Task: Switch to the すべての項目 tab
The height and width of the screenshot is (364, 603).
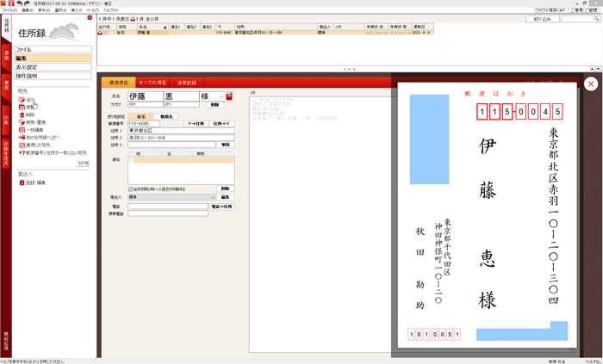Action: (x=152, y=82)
